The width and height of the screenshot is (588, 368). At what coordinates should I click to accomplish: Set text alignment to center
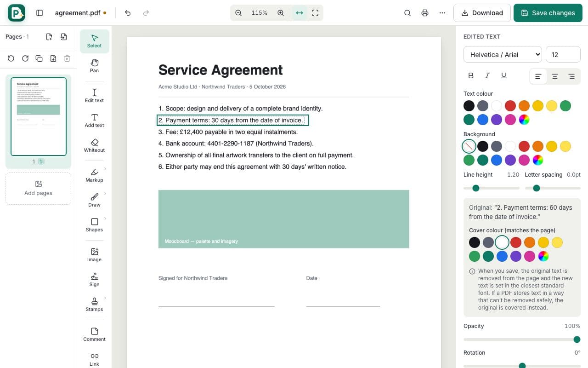555,76
